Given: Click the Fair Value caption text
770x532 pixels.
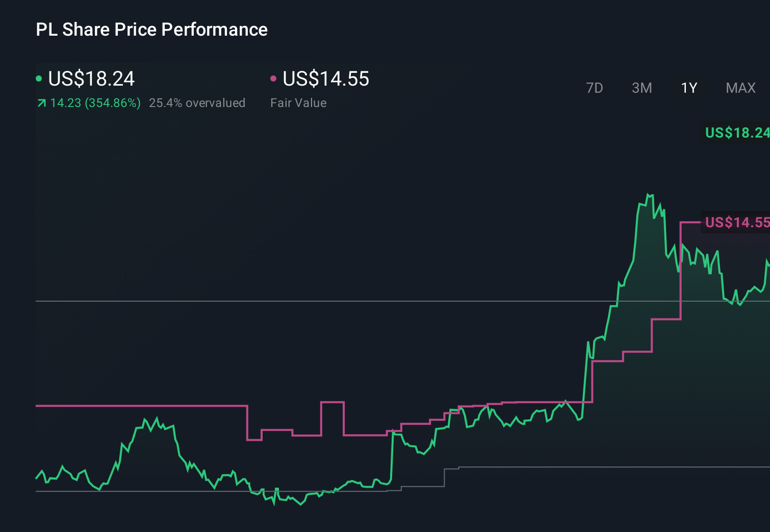Looking at the screenshot, I should [x=298, y=102].
